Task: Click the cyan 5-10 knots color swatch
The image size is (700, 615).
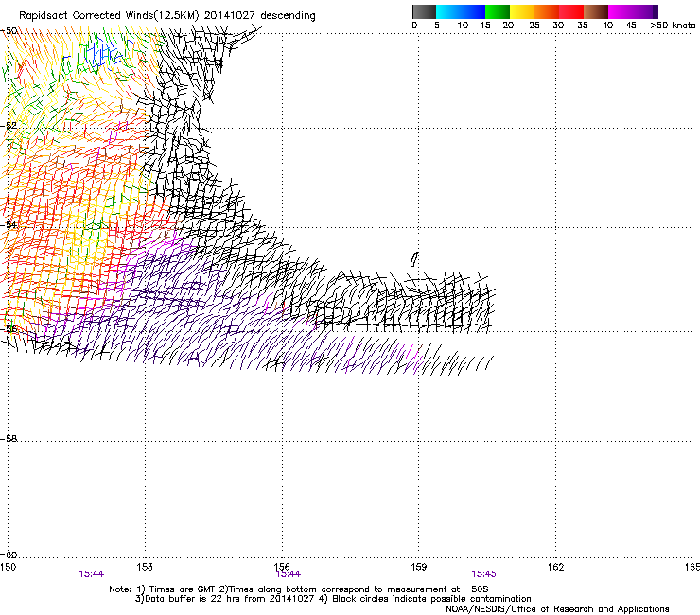Action: click(448, 11)
